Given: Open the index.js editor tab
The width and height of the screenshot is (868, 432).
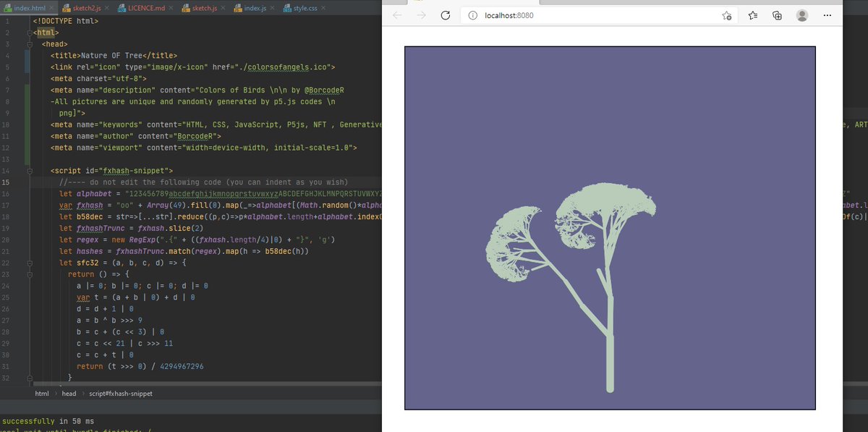Looking at the screenshot, I should (x=255, y=8).
